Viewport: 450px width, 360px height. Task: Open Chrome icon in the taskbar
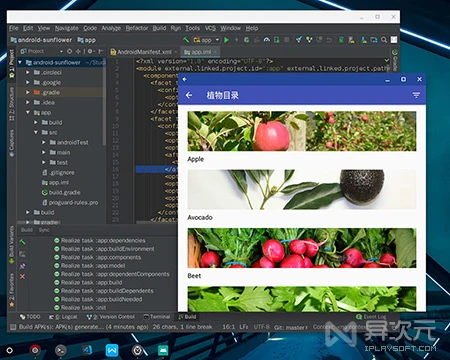coord(35,350)
